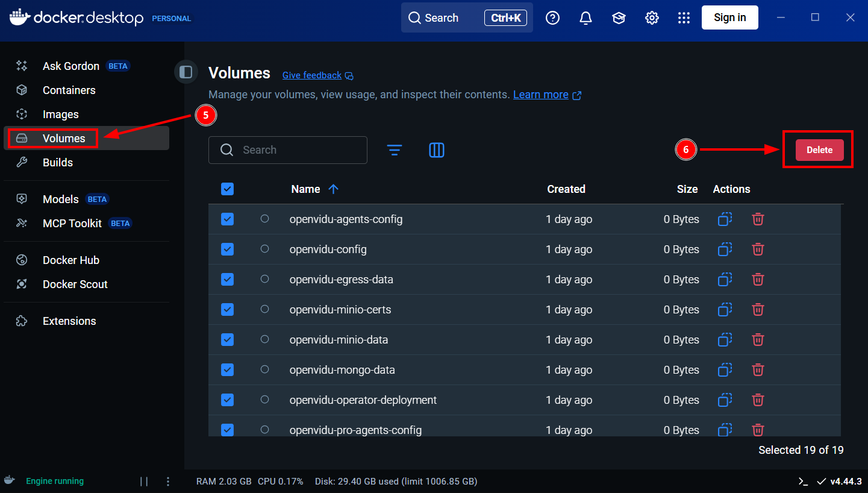The height and width of the screenshot is (493, 868).
Task: Click the help question mark icon
Action: coord(552,18)
